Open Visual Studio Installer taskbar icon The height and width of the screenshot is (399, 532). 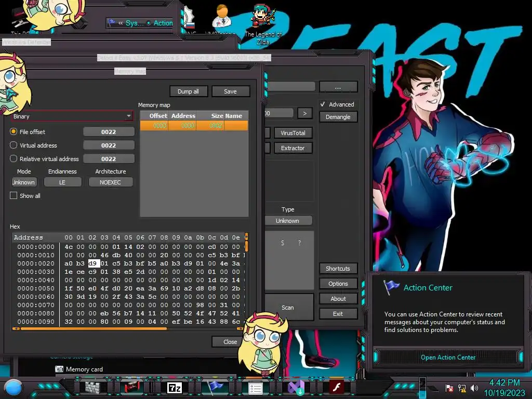[x=296, y=388]
